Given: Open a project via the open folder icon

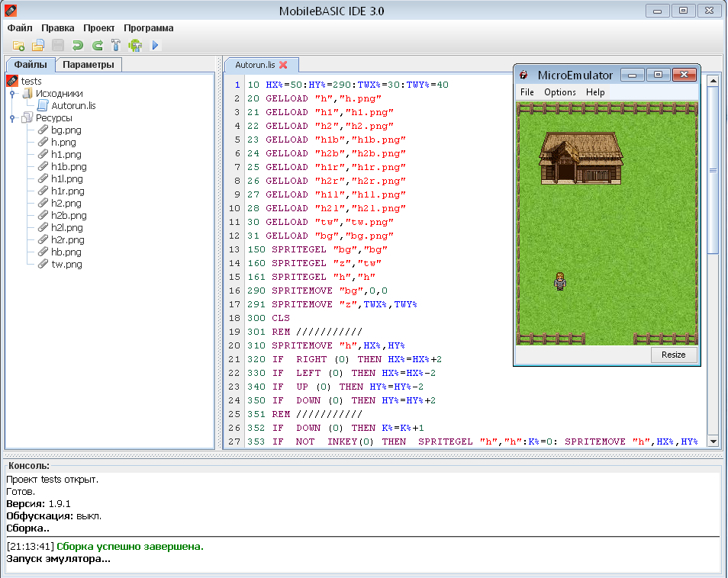Looking at the screenshot, I should tap(38, 45).
